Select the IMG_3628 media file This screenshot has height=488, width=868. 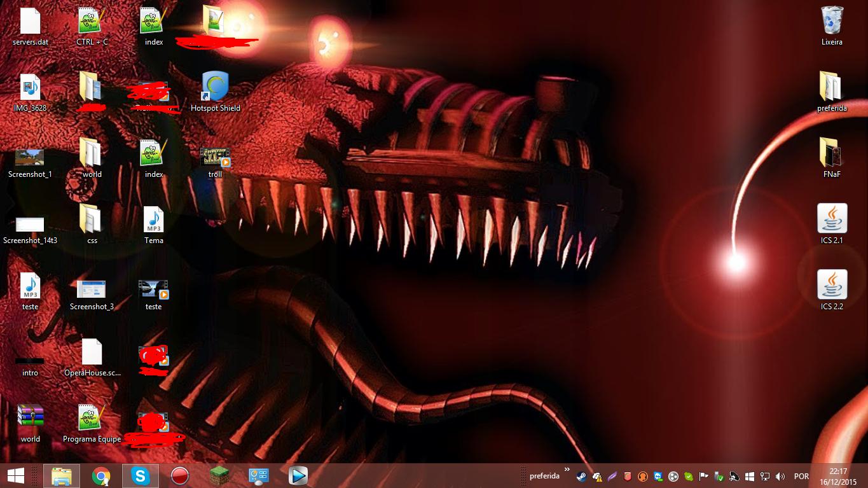30,92
